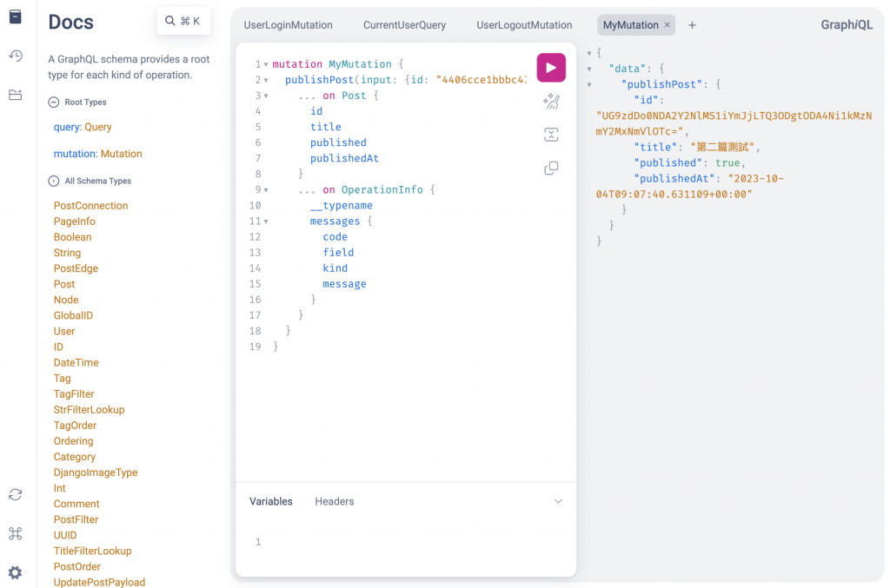Fold the messages block at line 11

pos(266,221)
